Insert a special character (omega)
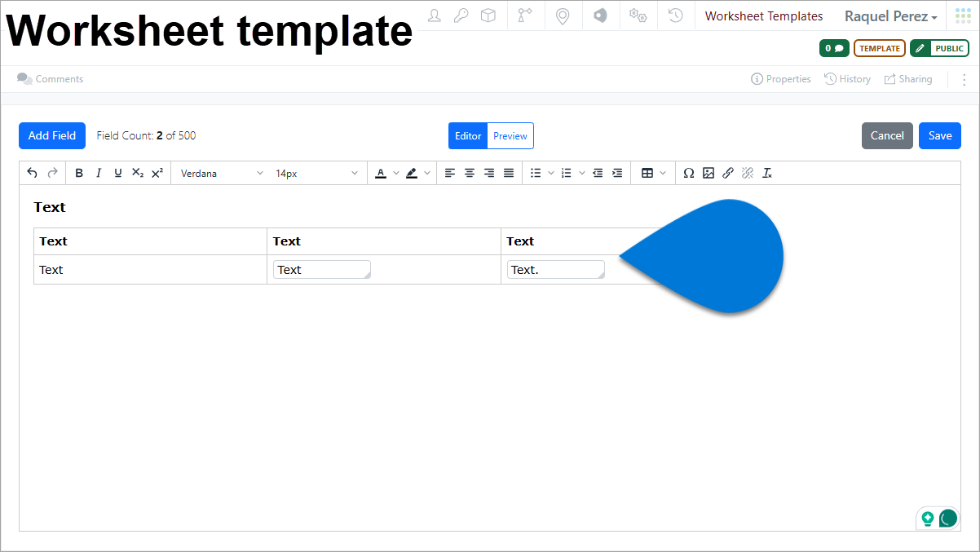980x552 pixels. 689,173
